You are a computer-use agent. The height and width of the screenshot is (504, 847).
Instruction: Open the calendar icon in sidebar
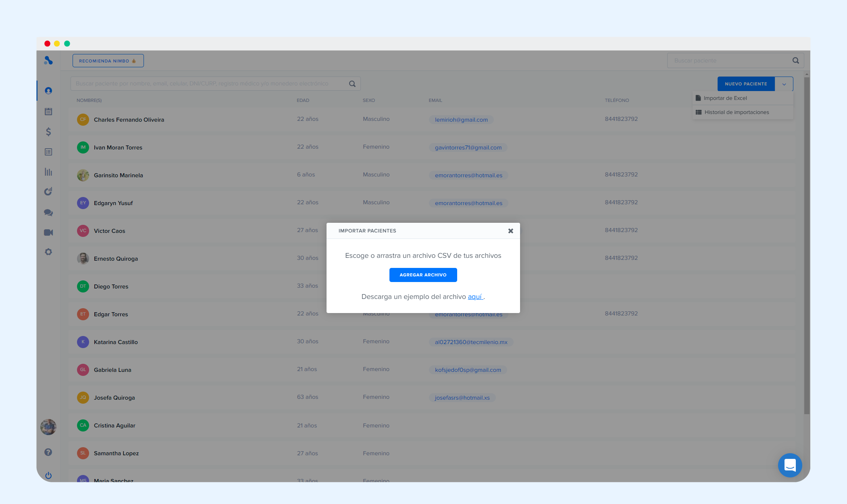pyautogui.click(x=48, y=112)
